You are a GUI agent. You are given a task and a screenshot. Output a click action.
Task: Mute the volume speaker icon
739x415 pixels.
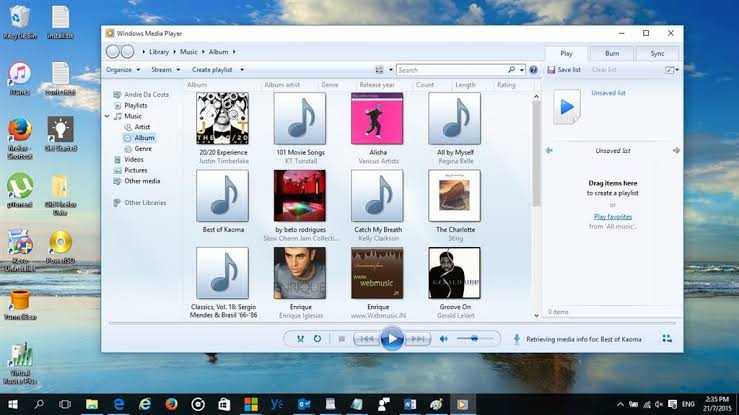tap(444, 339)
